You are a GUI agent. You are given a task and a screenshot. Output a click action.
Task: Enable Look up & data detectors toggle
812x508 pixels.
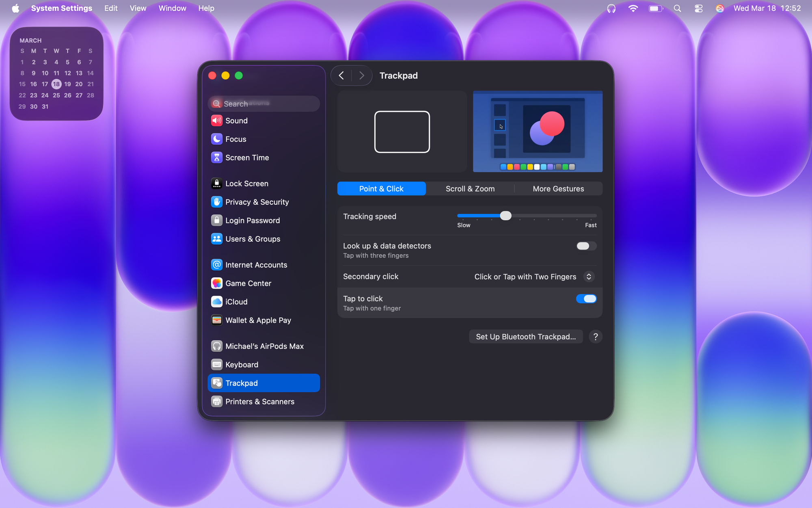(x=586, y=246)
